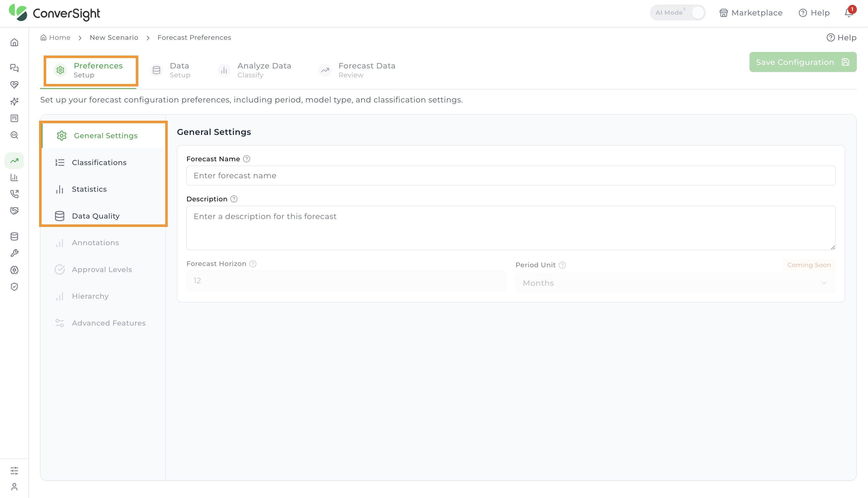Select Data Quality in preferences menu
This screenshot has height=498, width=868.
pyautogui.click(x=103, y=216)
